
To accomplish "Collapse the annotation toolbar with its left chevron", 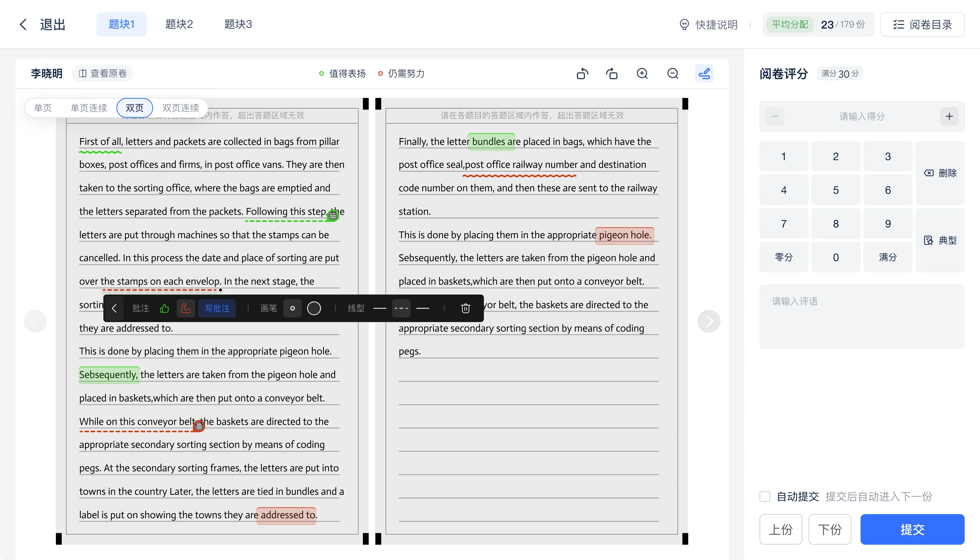I will (x=114, y=309).
